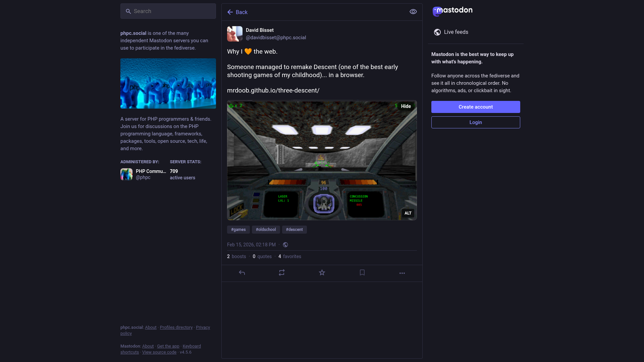Hide the Descent screenshot media
The width and height of the screenshot is (644, 362).
click(406, 106)
